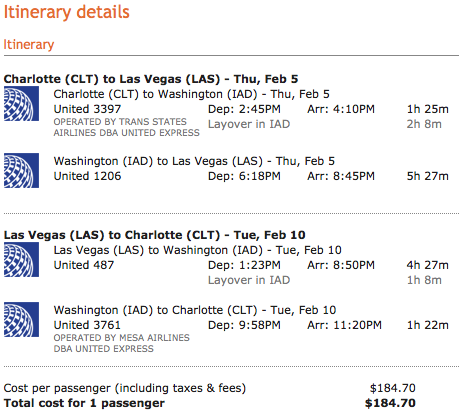Click the cost per passenger line
Screen dimensions: 459x420
(x=209, y=388)
